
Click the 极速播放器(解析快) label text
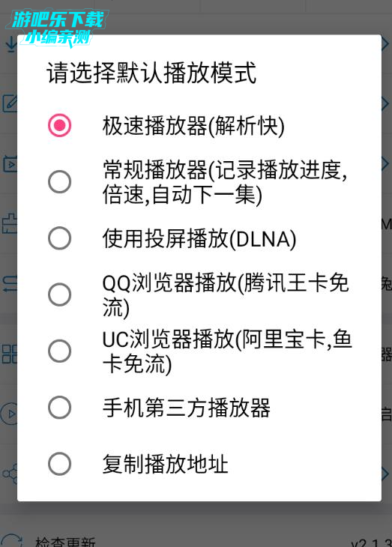(193, 126)
